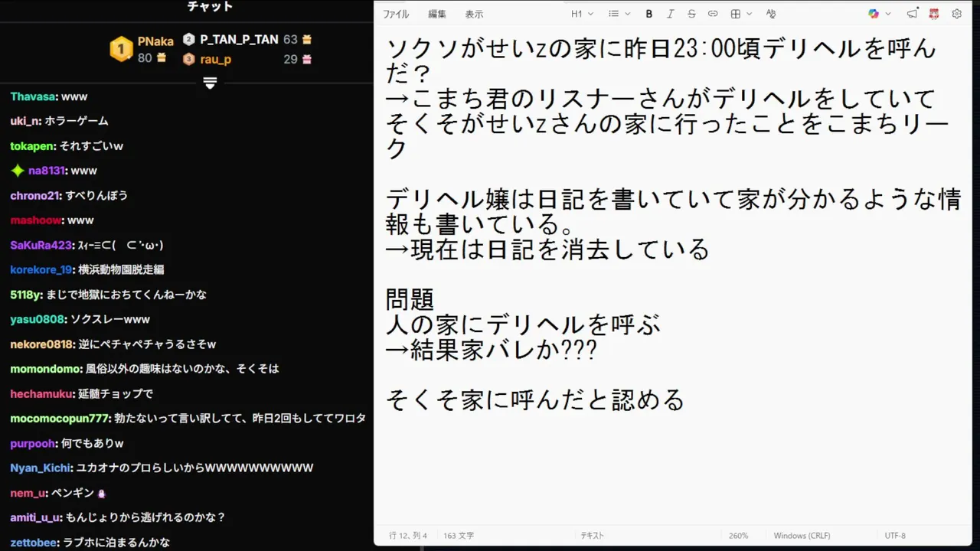The width and height of the screenshot is (980, 551).
Task: Click username tokapen in chat
Action: [x=31, y=146]
